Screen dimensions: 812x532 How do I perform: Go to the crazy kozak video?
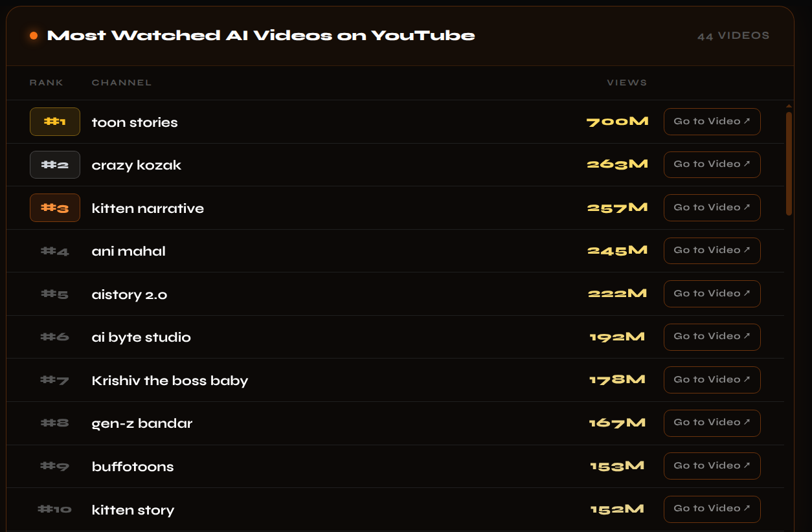click(x=712, y=164)
